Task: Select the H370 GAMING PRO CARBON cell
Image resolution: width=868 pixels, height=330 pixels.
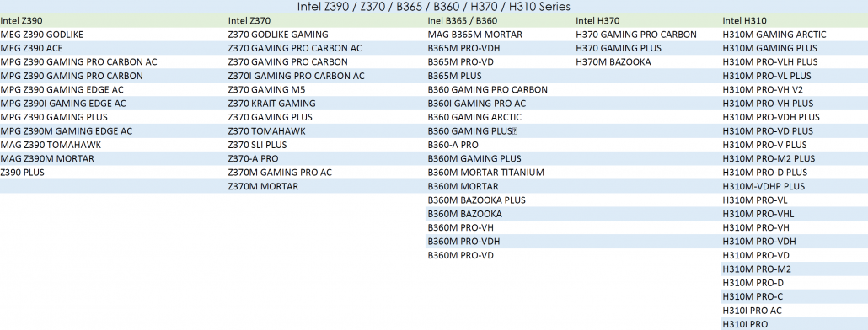Action: (636, 35)
